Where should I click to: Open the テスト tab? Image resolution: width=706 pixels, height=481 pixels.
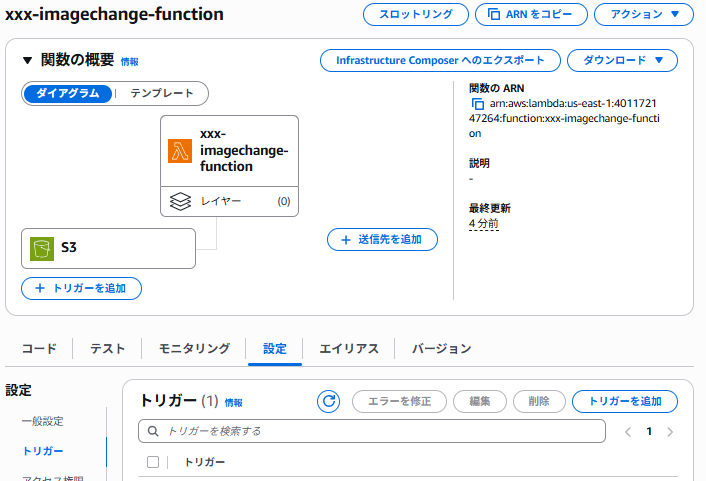coord(107,349)
